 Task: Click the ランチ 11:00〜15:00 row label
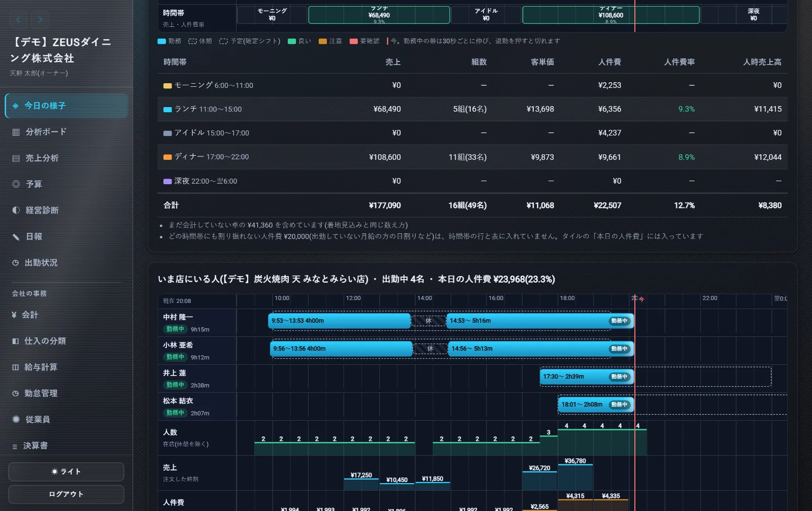point(202,109)
